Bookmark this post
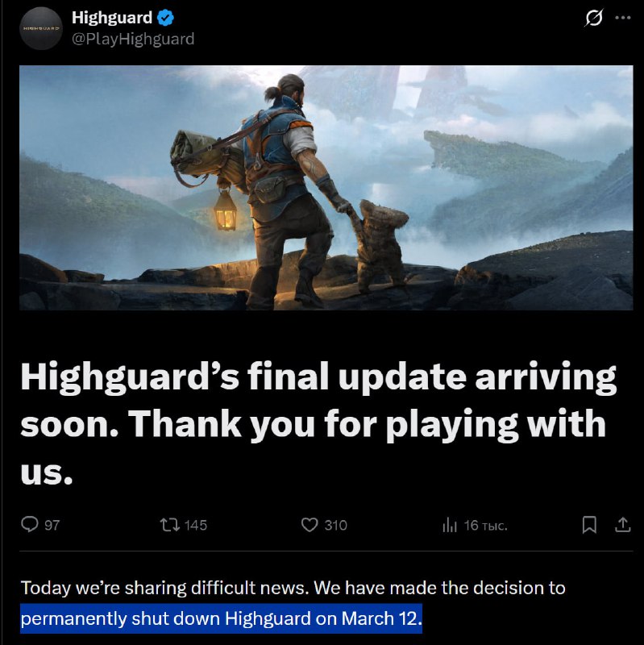Viewport: 644px width, 645px height. [x=589, y=525]
